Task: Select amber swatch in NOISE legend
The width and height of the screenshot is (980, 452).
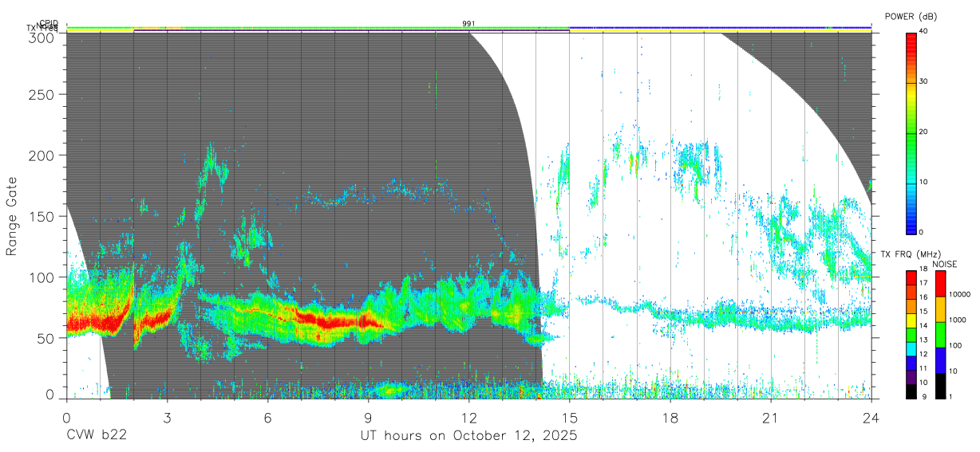Action: pyautogui.click(x=941, y=309)
